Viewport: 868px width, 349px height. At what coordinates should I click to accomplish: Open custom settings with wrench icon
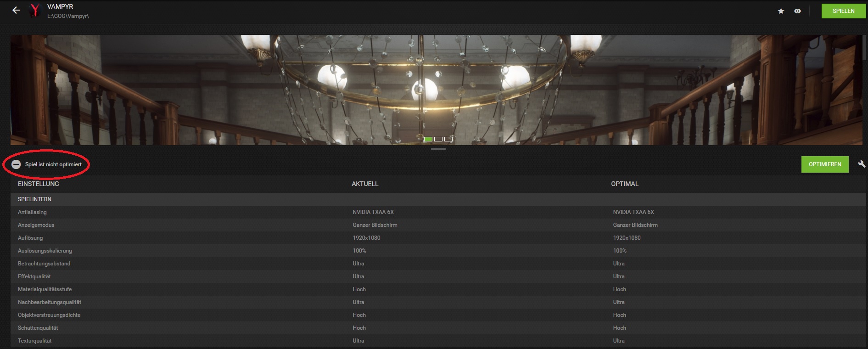862,164
